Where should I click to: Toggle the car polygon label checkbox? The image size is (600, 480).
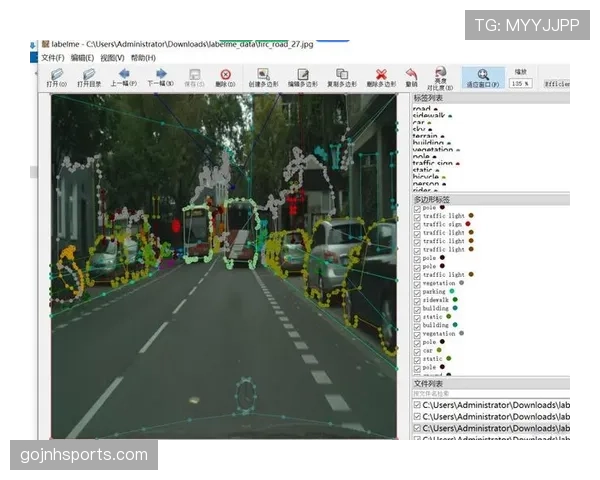point(417,351)
